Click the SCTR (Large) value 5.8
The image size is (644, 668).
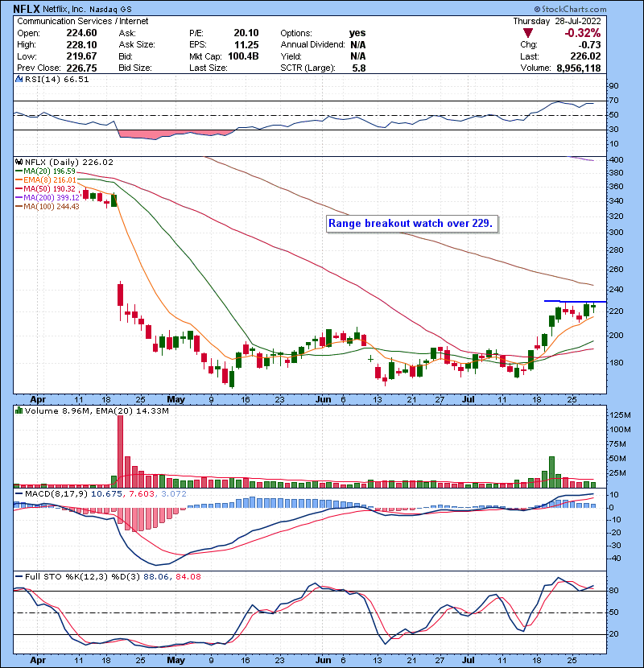(x=358, y=68)
